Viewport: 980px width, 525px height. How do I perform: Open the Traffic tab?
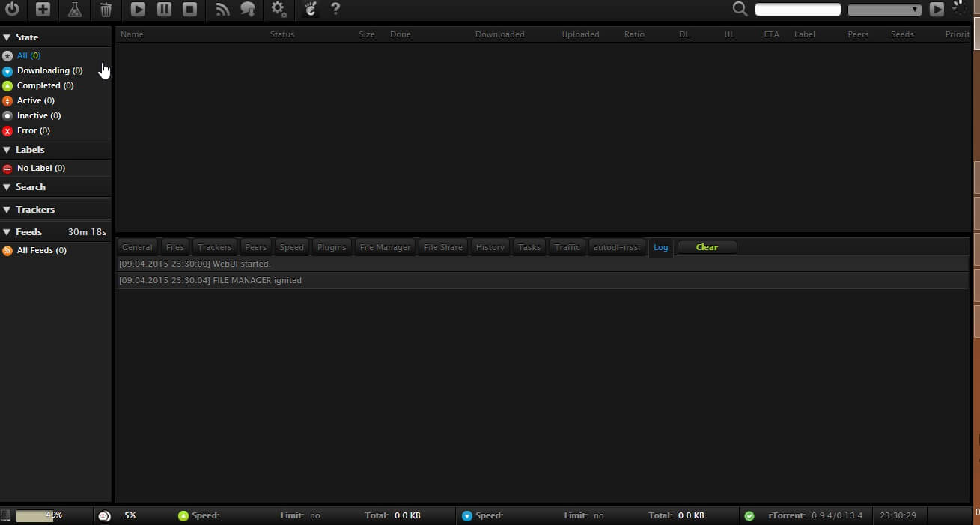pos(567,247)
